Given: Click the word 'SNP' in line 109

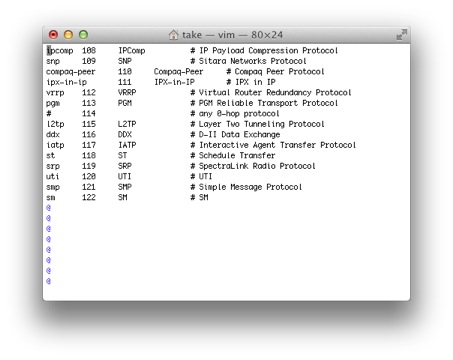Looking at the screenshot, I should click(x=125, y=61).
